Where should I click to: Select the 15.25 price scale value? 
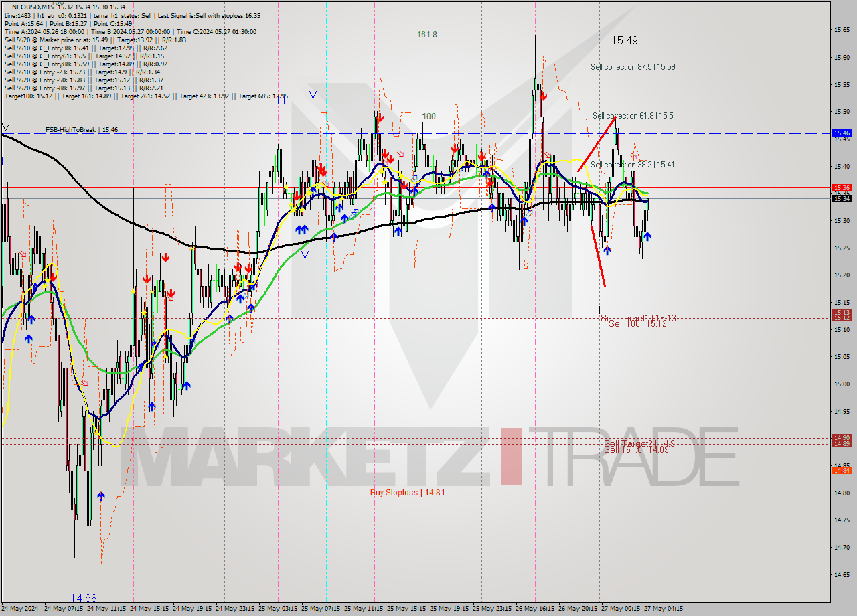[x=842, y=248]
